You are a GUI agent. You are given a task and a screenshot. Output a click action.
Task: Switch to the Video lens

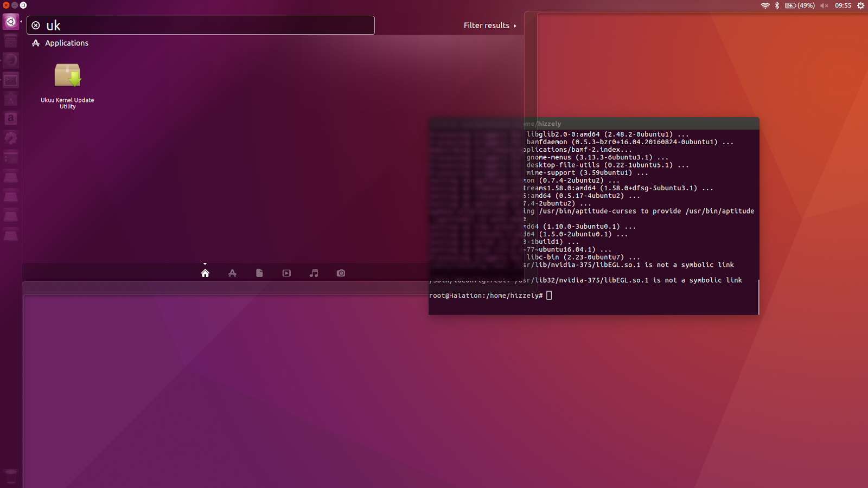point(286,273)
